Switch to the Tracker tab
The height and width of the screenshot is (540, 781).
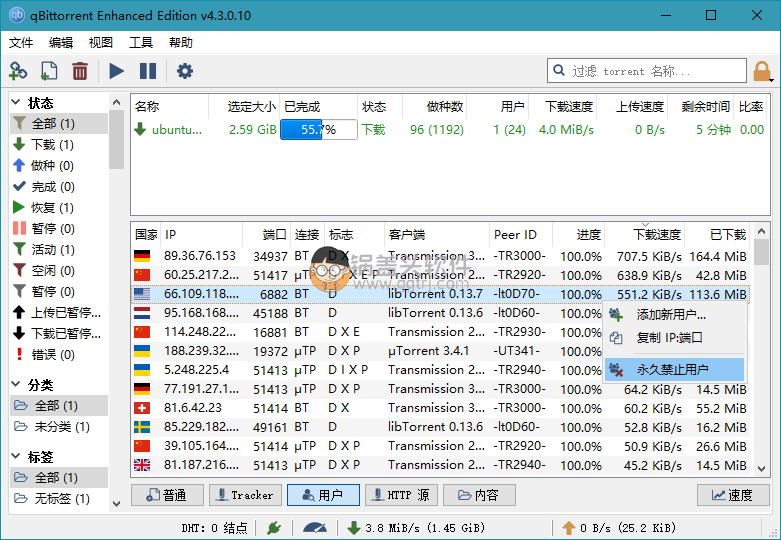(245, 495)
